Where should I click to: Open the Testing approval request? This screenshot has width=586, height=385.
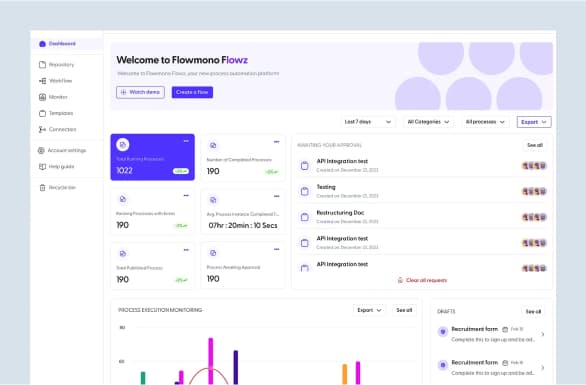pyautogui.click(x=422, y=191)
